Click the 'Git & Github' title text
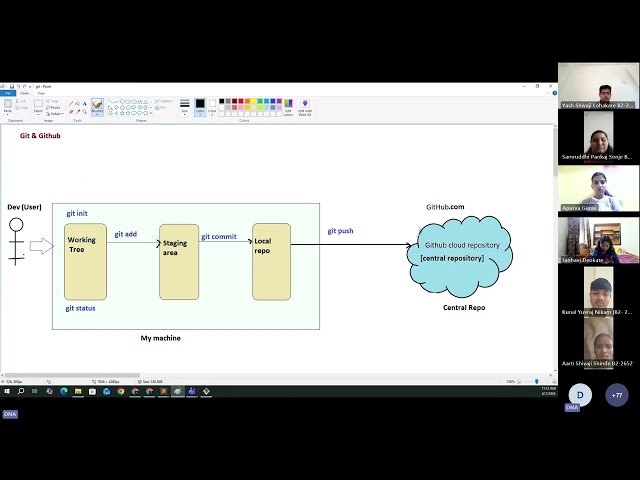The image size is (640, 480). [x=40, y=136]
